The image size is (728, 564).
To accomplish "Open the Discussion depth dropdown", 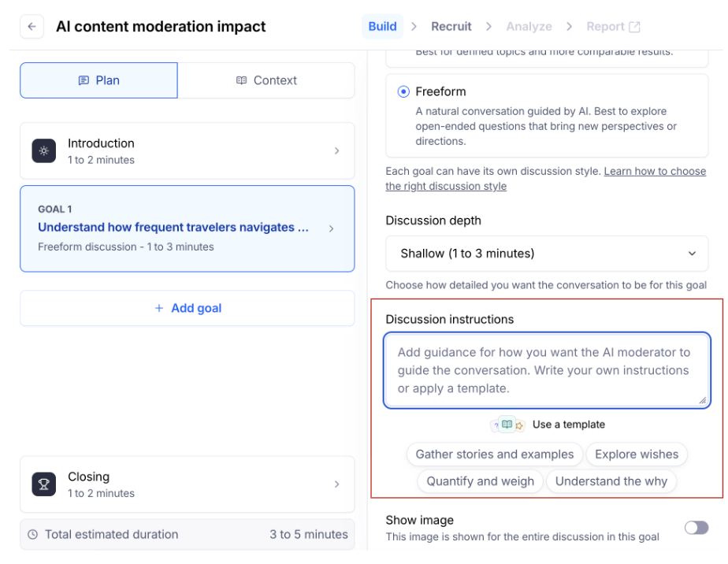I will (x=547, y=254).
